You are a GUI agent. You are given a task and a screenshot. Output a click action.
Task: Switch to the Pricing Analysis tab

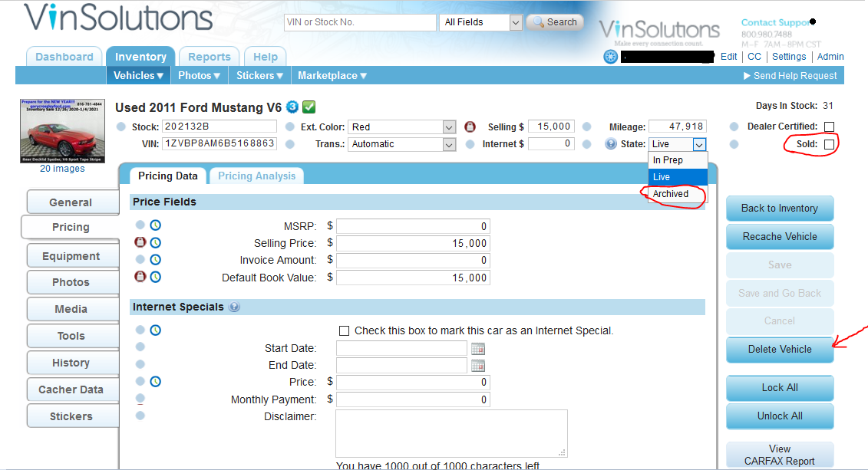click(x=256, y=176)
